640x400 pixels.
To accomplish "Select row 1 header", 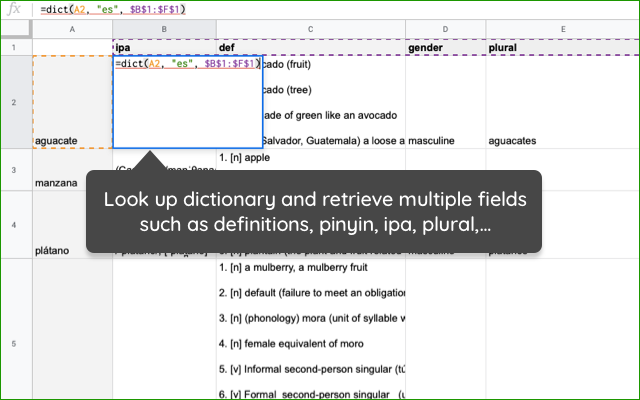I will pyautogui.click(x=14, y=47).
